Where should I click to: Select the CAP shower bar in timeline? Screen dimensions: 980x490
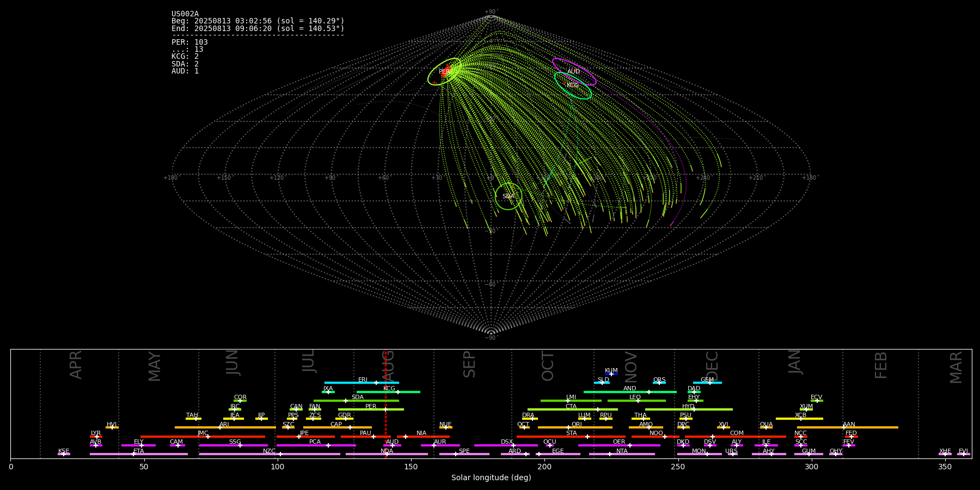tap(338, 427)
